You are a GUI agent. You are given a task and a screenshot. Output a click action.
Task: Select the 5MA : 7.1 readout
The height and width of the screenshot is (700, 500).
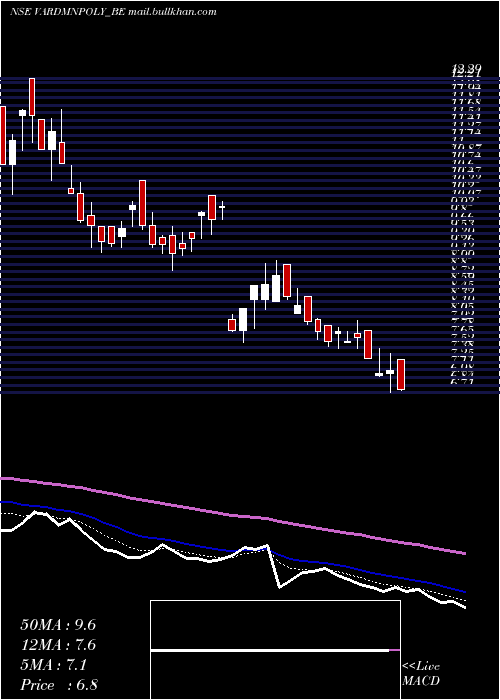pyautogui.click(x=54, y=665)
